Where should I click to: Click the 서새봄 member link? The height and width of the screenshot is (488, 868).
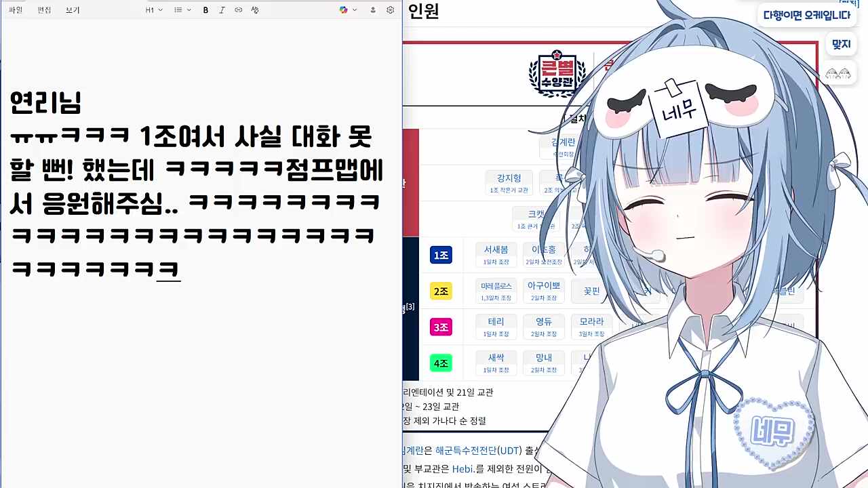click(496, 249)
